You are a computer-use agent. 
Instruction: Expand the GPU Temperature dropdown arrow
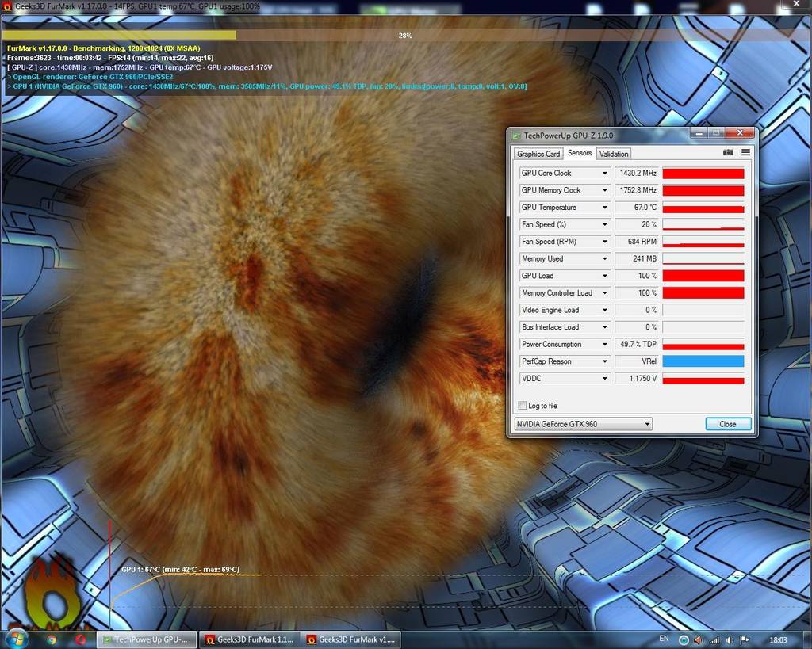click(x=604, y=208)
